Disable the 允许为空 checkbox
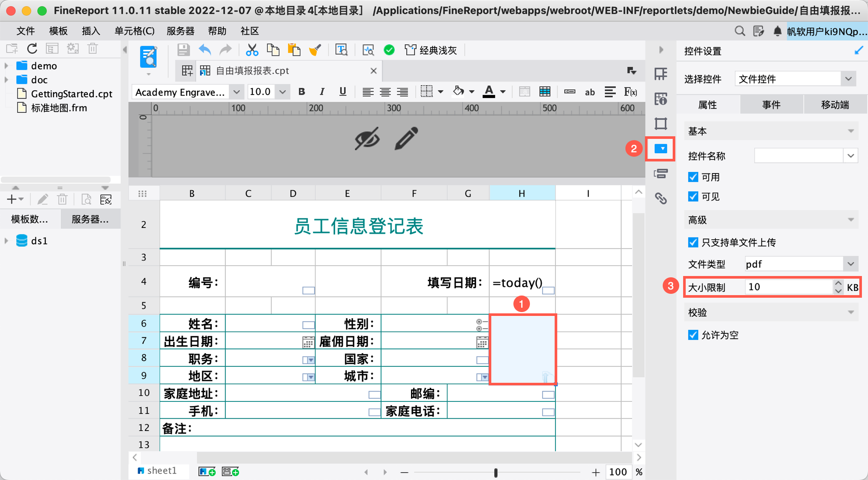 693,335
